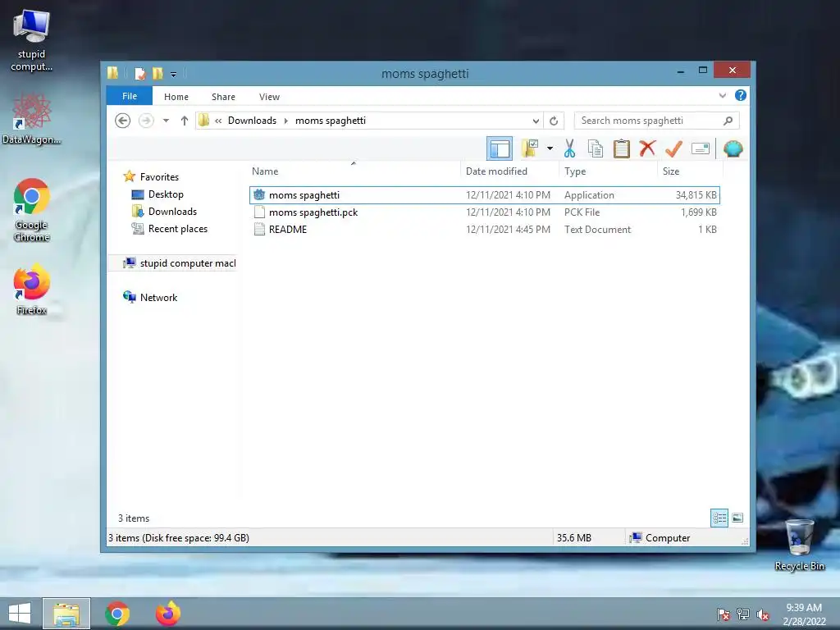840x630 pixels.
Task: Click the Windows Start button
Action: click(x=20, y=613)
